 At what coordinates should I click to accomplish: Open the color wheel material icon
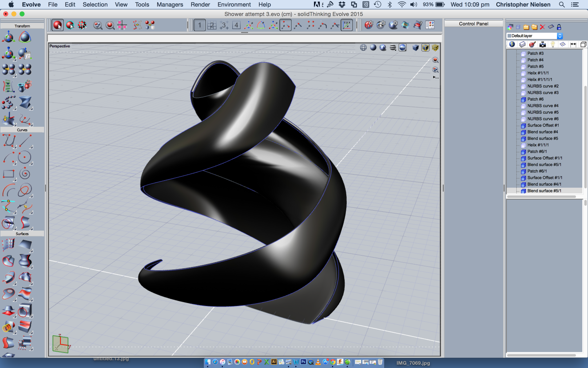[510, 27]
